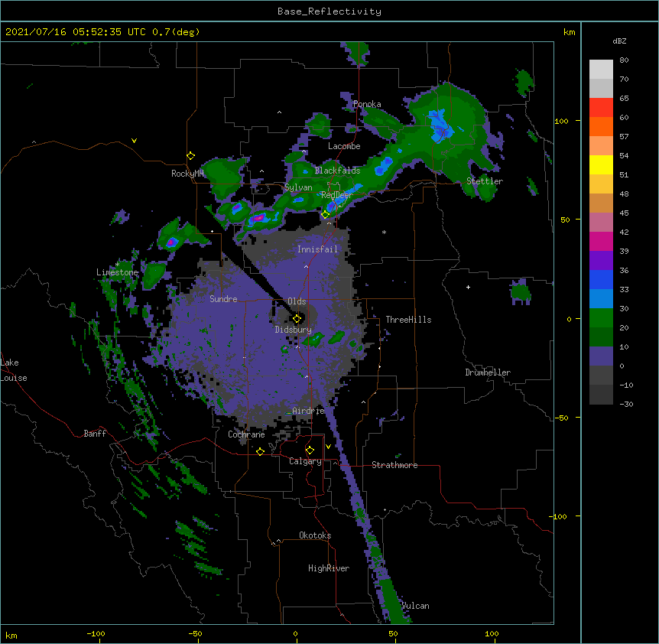Click the Banff town label
The height and width of the screenshot is (644, 659).
pyautogui.click(x=95, y=434)
